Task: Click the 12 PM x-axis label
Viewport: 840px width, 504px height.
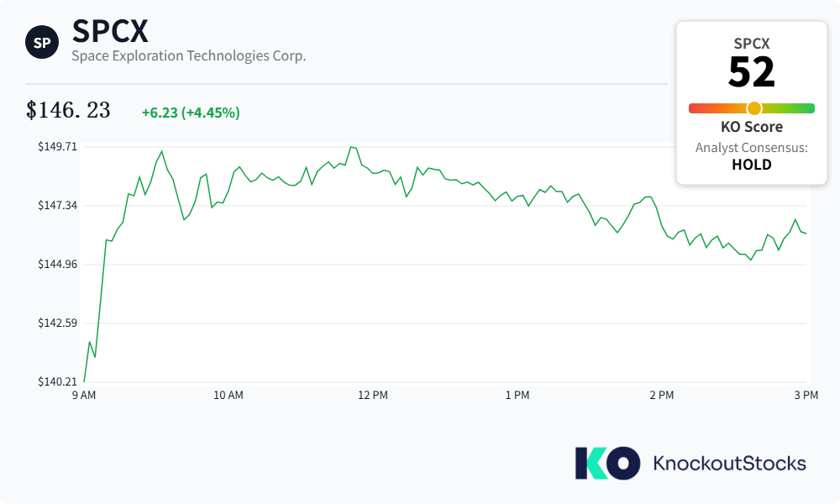Action: coord(373,396)
